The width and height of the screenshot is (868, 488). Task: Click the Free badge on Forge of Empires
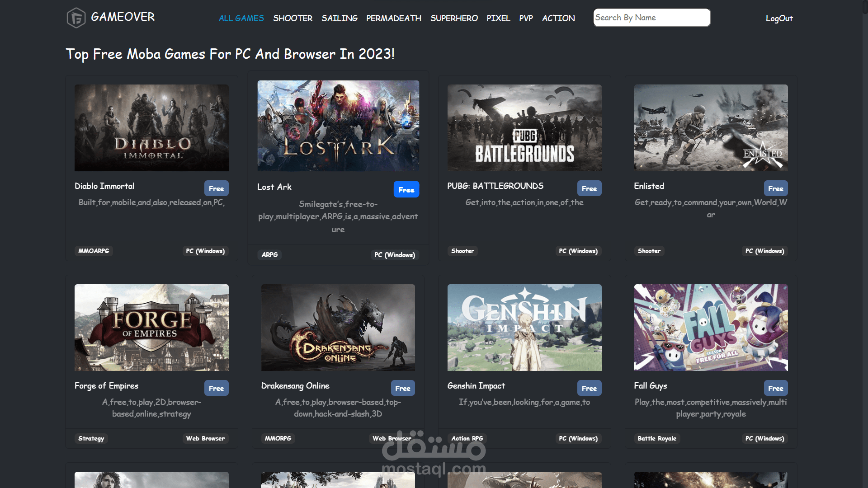pyautogui.click(x=216, y=388)
